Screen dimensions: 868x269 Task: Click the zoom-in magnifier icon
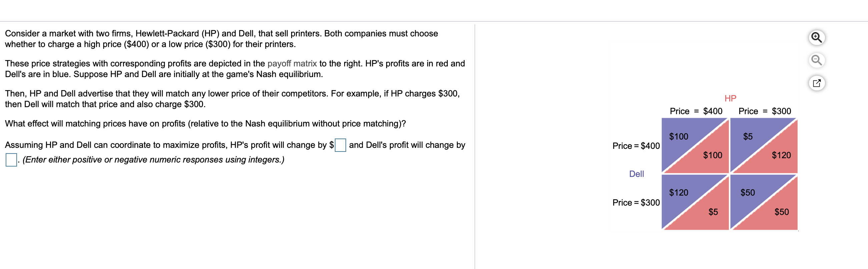tap(816, 38)
